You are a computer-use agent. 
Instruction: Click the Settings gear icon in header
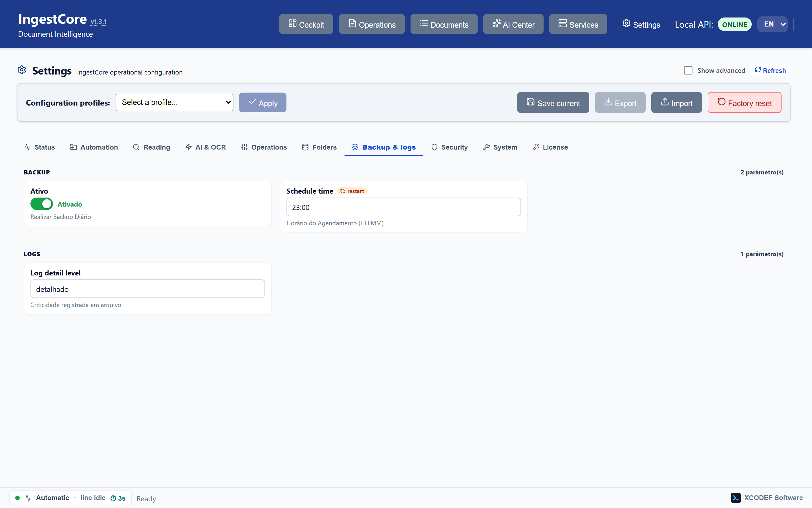point(626,23)
